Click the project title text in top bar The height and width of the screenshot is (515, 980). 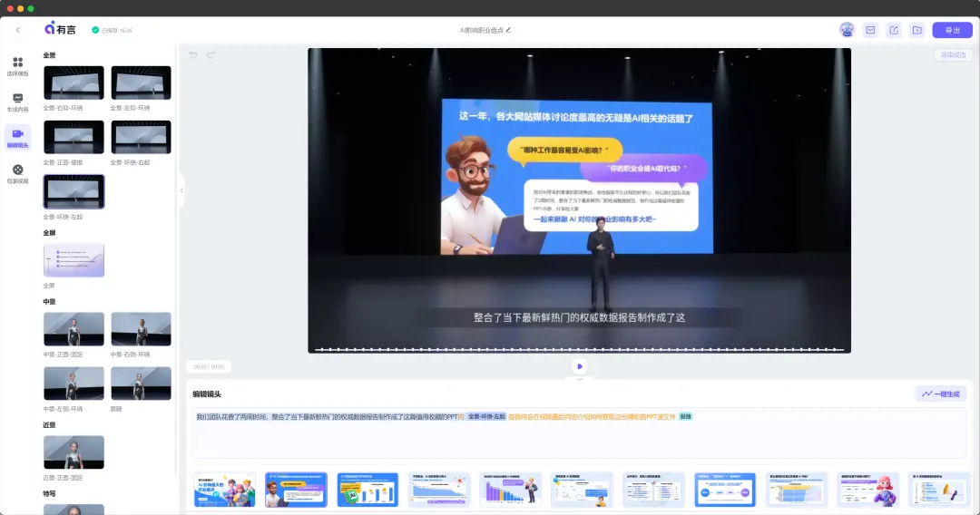click(481, 30)
